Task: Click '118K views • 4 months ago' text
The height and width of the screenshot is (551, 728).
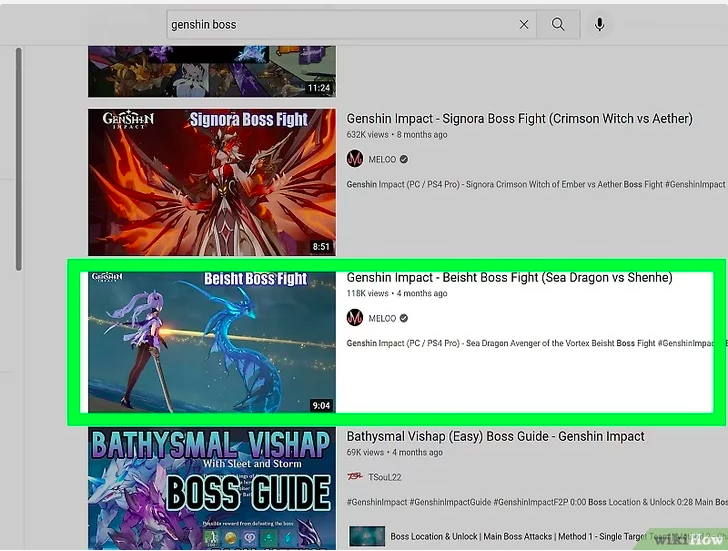Action: coord(397,293)
